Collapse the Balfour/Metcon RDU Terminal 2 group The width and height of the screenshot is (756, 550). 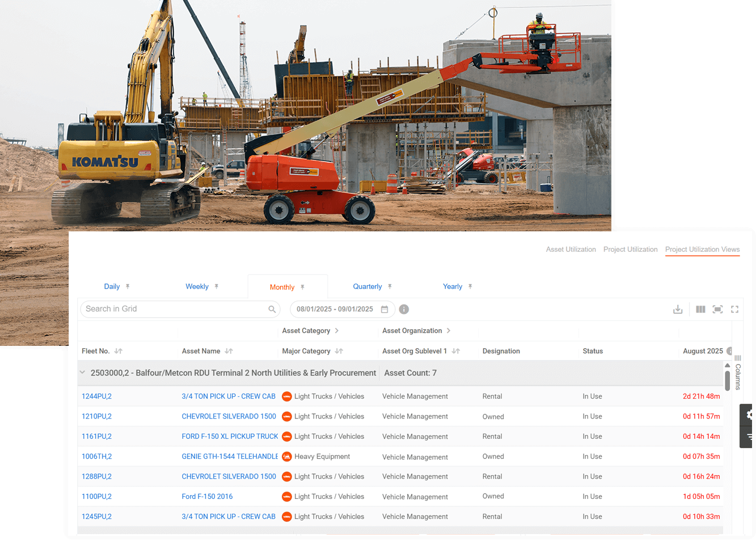[x=82, y=373]
